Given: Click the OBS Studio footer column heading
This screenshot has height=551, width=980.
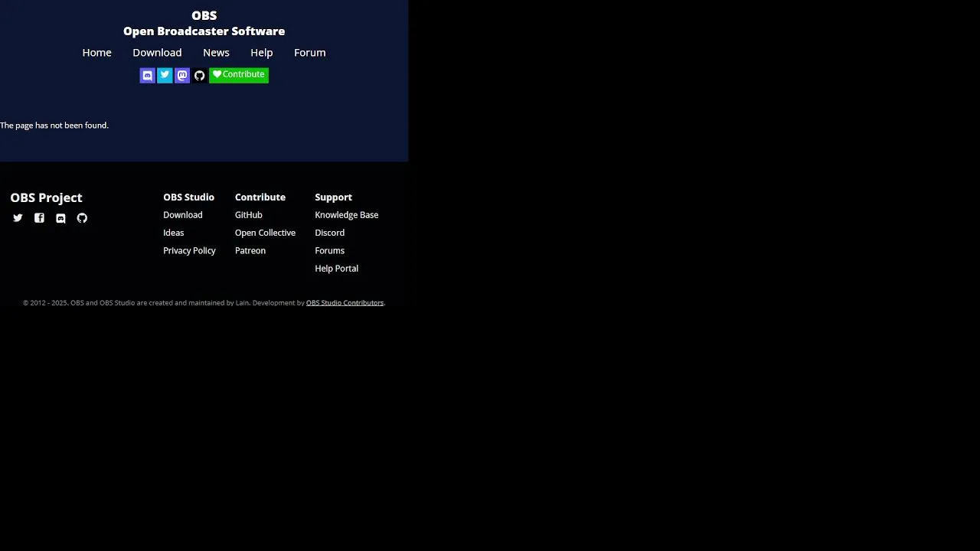Looking at the screenshot, I should pos(188,197).
